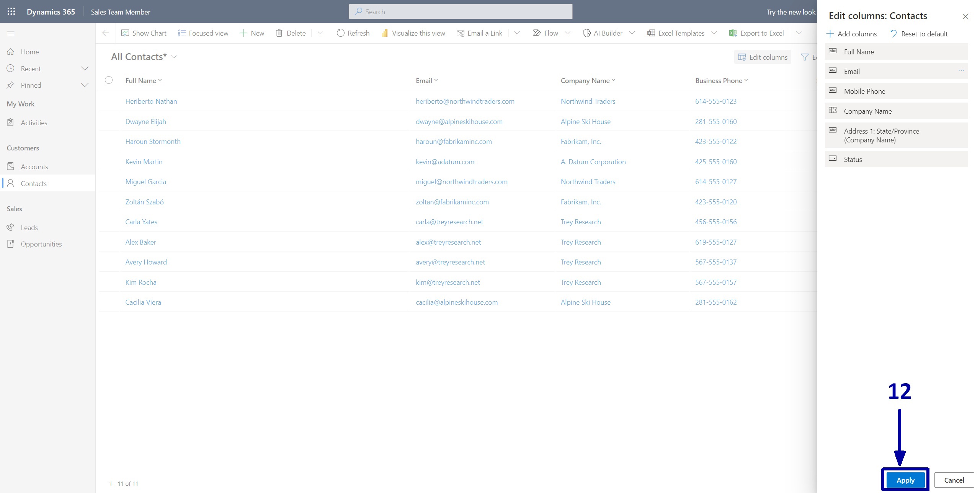Expand the Pinned section chevron
This screenshot has height=493, width=980.
[x=85, y=85]
